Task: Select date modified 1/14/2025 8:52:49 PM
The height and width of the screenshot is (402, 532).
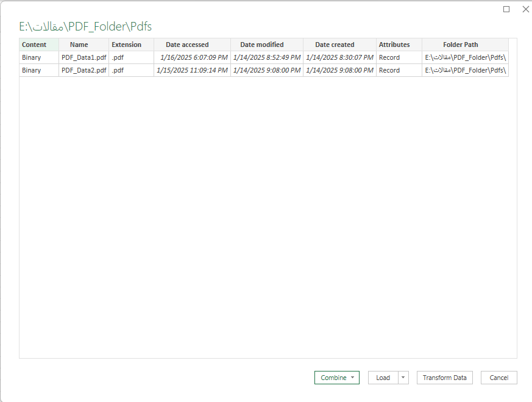Action: 267,57
